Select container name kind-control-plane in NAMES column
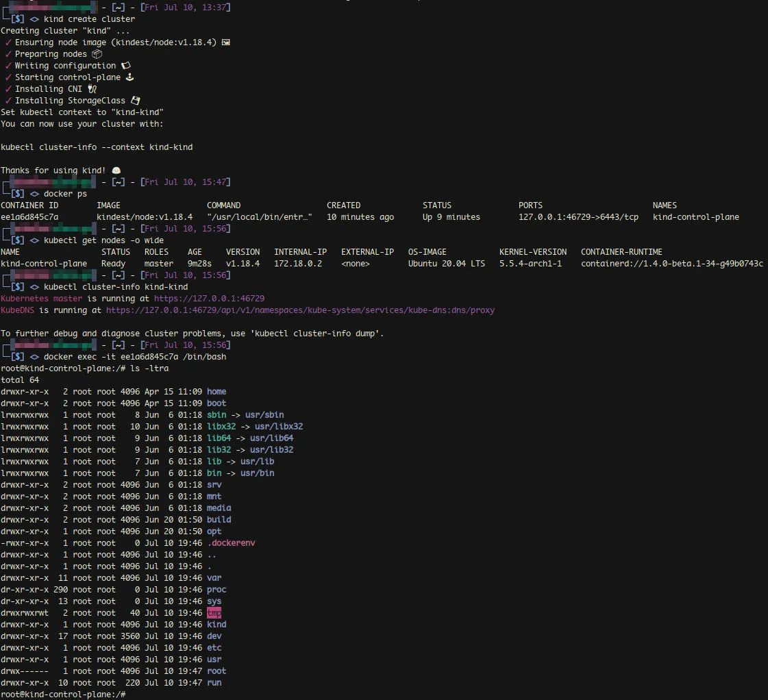The width and height of the screenshot is (768, 700). click(695, 217)
